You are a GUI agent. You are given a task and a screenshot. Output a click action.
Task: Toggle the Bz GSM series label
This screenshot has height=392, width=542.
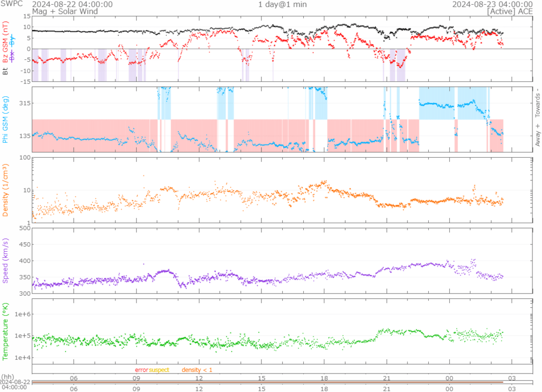pyautogui.click(x=6, y=42)
